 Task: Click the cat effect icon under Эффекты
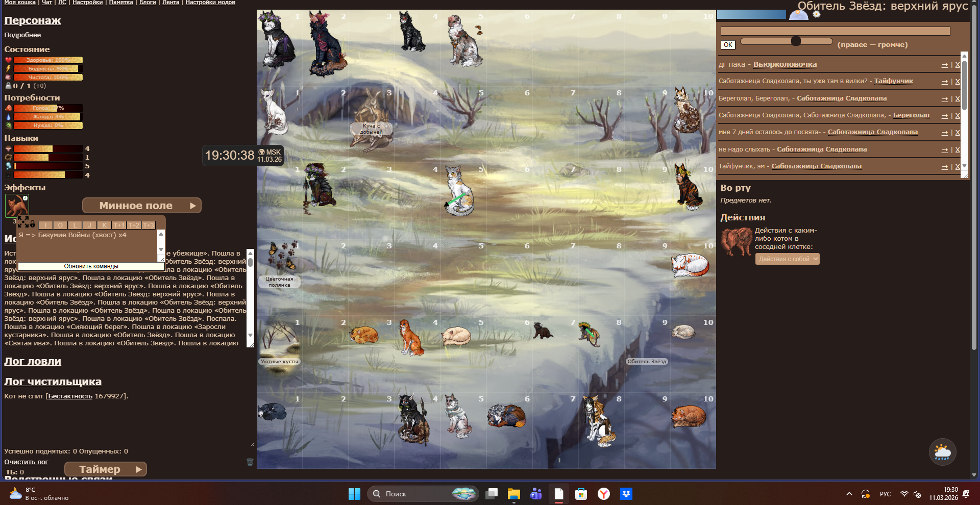17,206
